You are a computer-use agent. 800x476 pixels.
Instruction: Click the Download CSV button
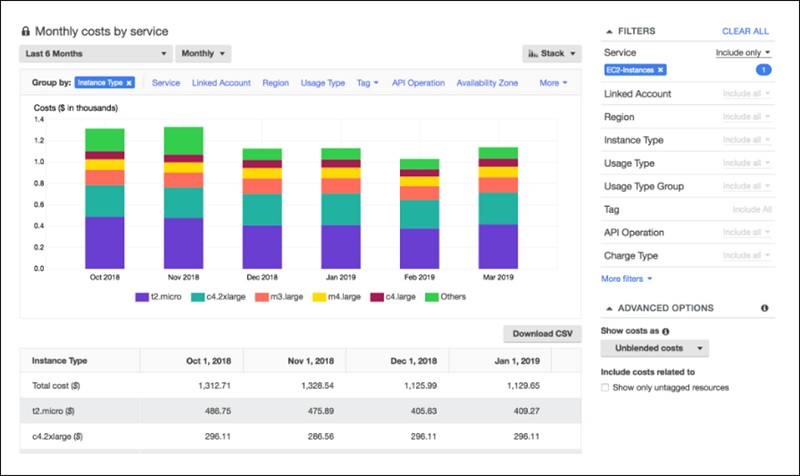540,333
